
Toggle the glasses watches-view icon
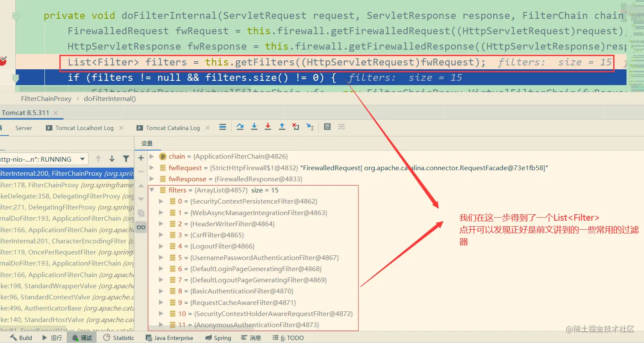click(141, 227)
